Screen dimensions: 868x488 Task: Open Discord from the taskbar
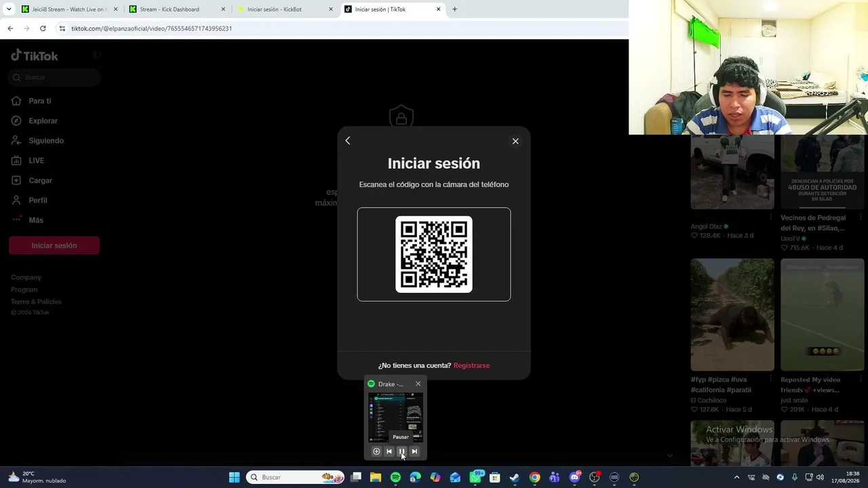[x=575, y=477]
